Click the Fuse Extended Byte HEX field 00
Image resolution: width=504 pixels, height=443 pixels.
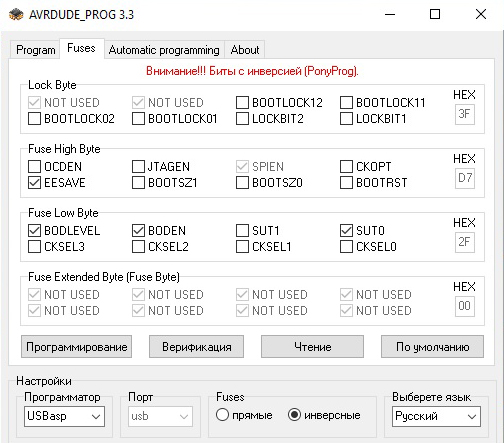[465, 306]
